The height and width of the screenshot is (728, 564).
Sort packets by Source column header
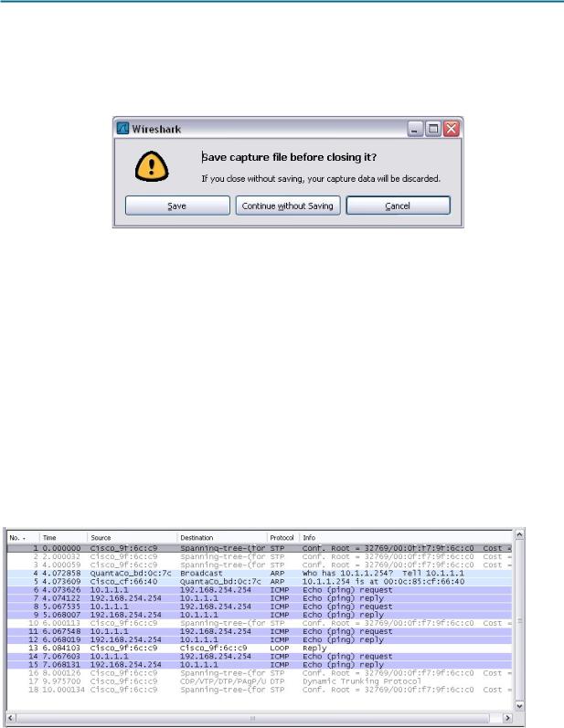pos(133,538)
